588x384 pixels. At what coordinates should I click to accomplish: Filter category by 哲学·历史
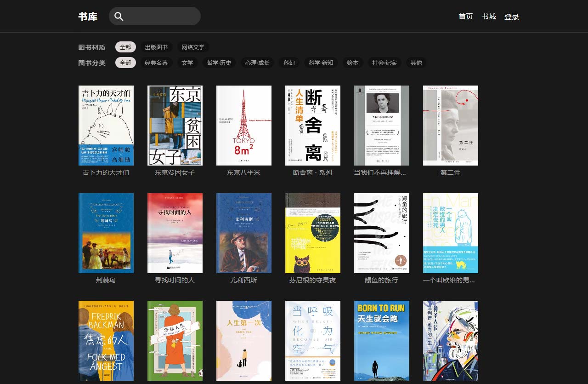coord(219,63)
